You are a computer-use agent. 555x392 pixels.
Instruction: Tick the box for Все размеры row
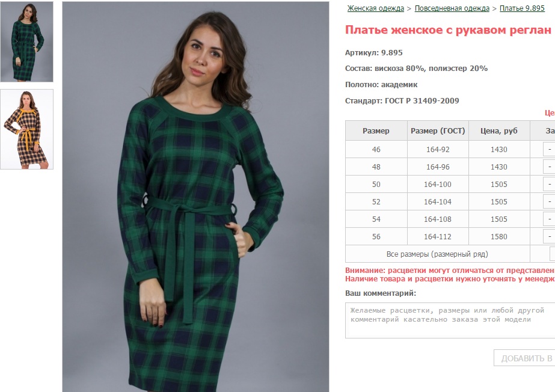pyautogui.click(x=552, y=254)
